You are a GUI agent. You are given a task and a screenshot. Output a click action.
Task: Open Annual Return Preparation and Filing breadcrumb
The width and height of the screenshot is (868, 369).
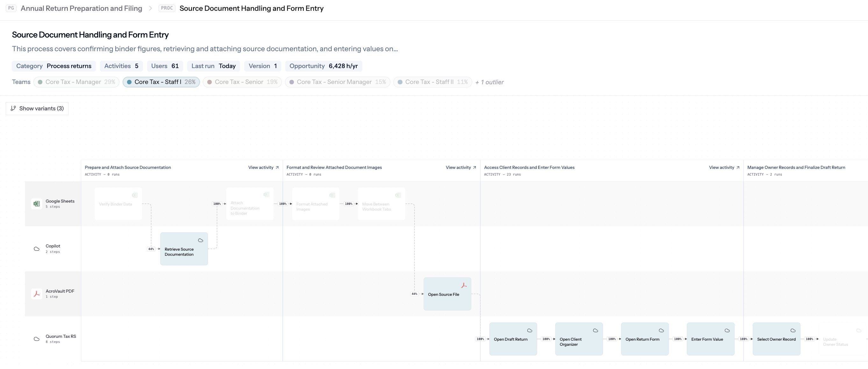(x=81, y=8)
